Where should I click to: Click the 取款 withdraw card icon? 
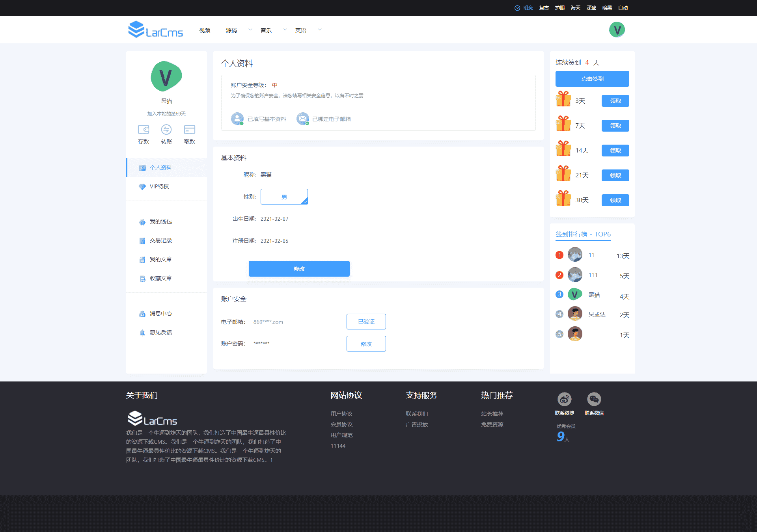190,130
